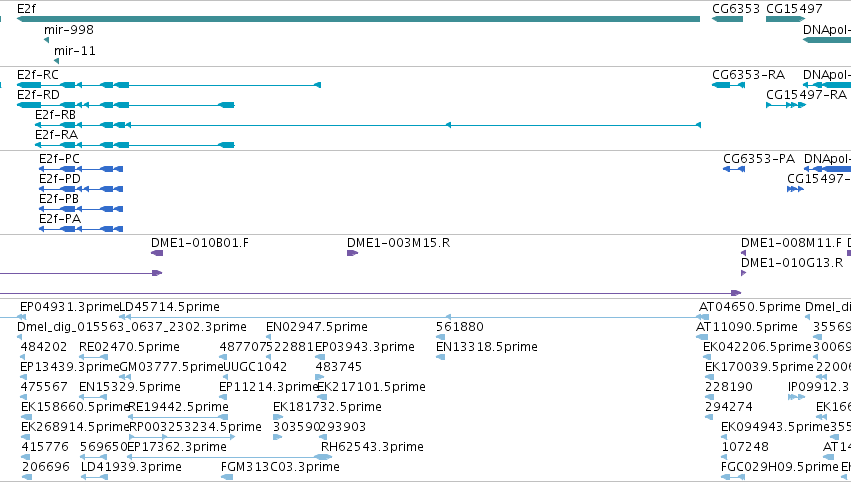Select the 107248 feature label
Image resolution: width=851 pixels, height=482 pixels.
point(745,447)
